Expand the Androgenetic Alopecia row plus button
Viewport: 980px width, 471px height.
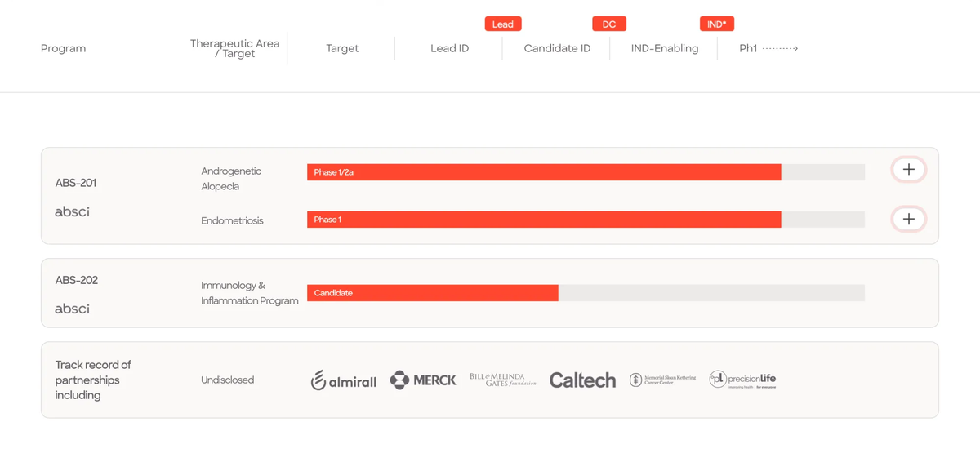908,170
